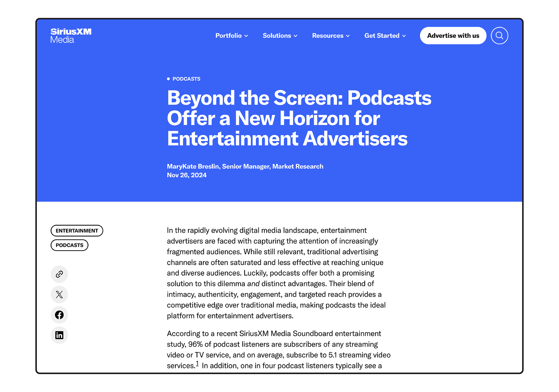Go to SiriusXM Media home logo
This screenshot has height=392, width=559.
(x=71, y=35)
